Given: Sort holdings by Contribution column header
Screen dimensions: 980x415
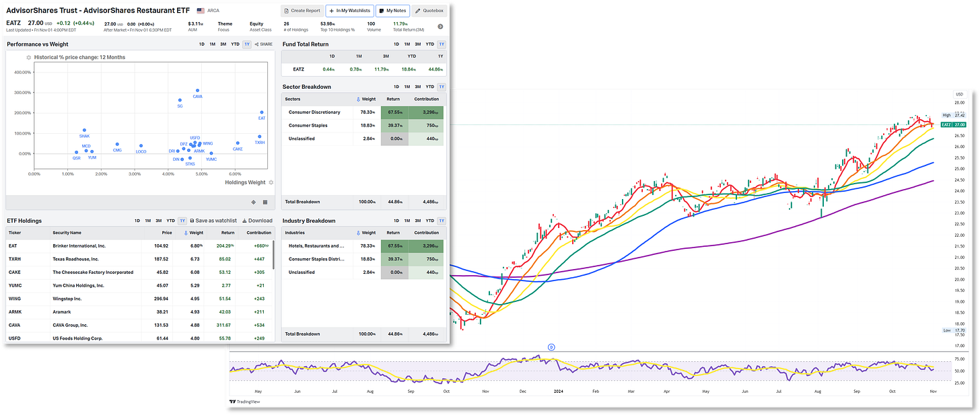Looking at the screenshot, I should pyautogui.click(x=259, y=233).
